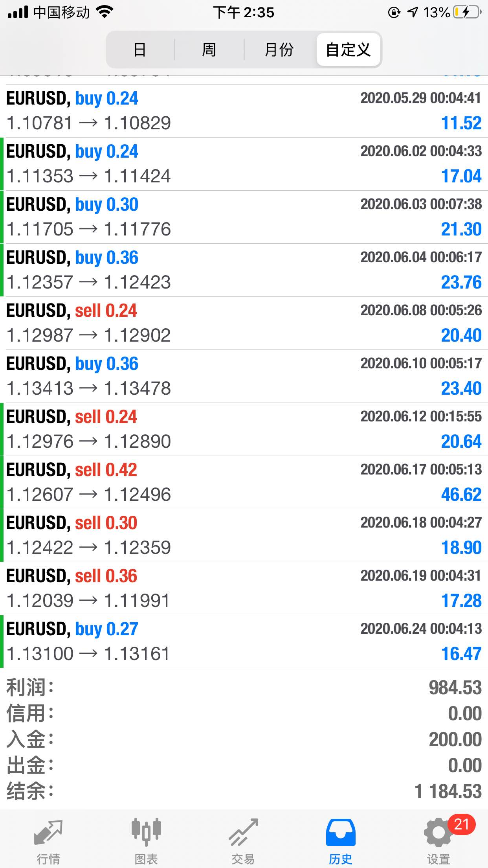
Task: Open the 行情 quotes tab icon
Action: (x=48, y=832)
